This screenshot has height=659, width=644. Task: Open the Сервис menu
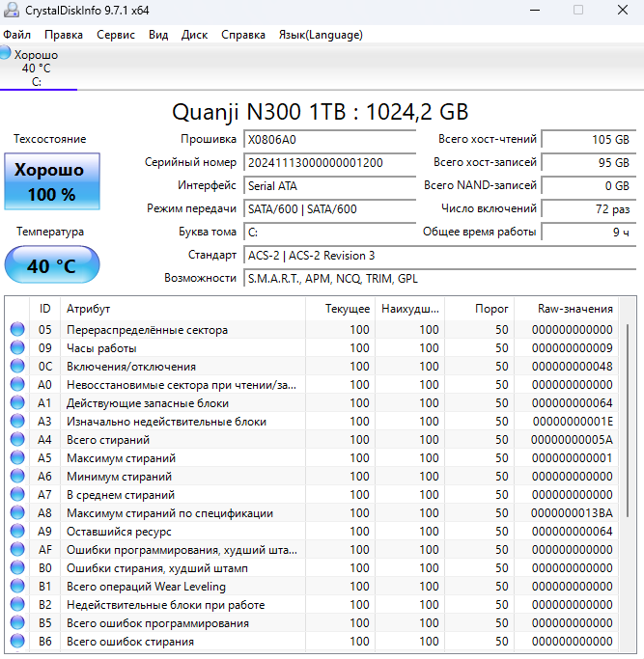point(116,35)
